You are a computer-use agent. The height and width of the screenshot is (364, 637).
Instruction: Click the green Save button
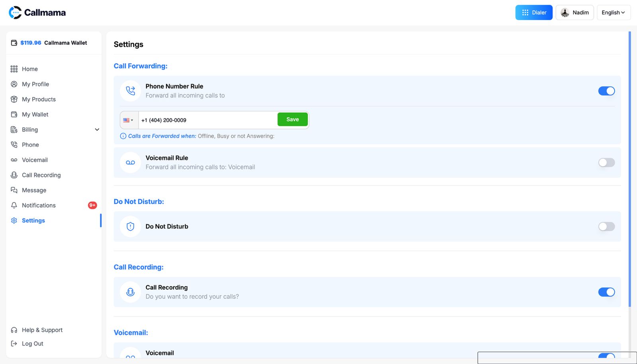293,119
